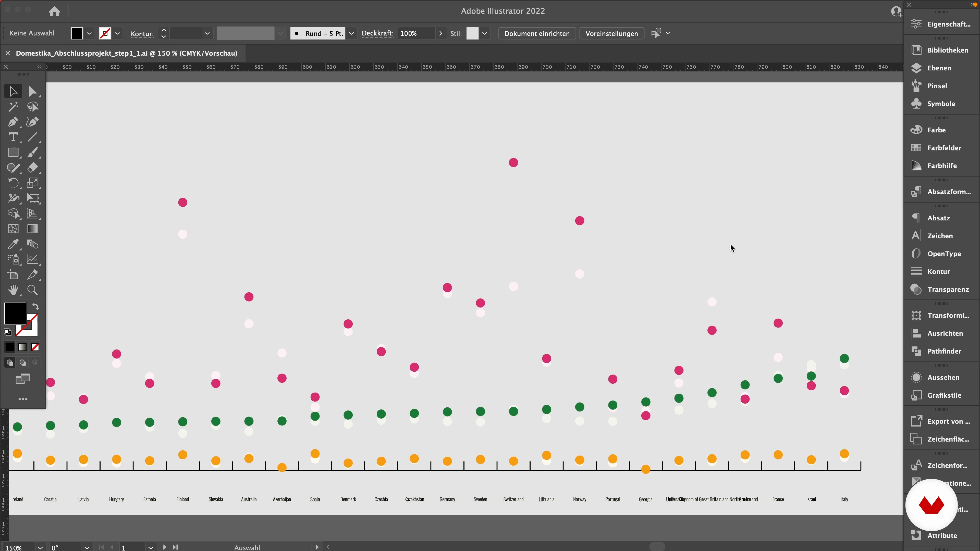This screenshot has height=551, width=980.
Task: Pick the Column Graph tool
Action: [33, 259]
